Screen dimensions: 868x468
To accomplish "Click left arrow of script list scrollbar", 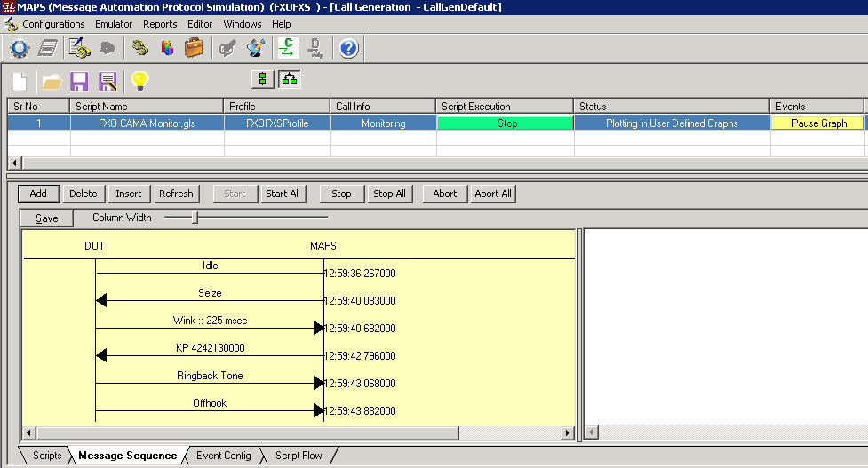I will (x=14, y=163).
